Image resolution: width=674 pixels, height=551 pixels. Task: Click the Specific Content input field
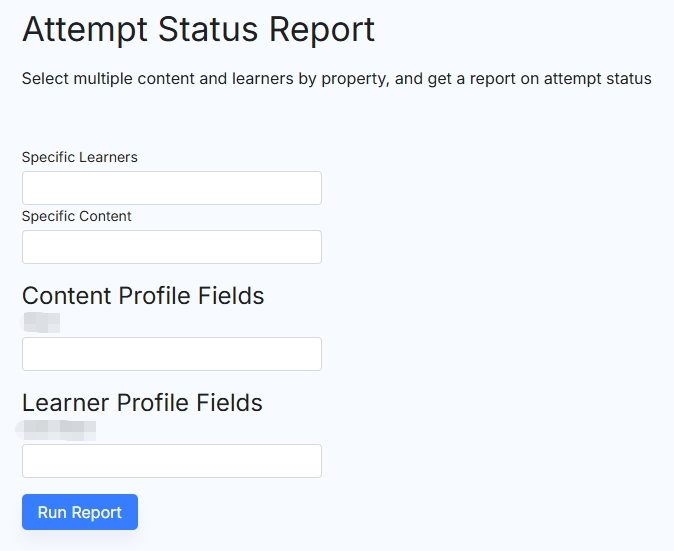click(x=172, y=247)
